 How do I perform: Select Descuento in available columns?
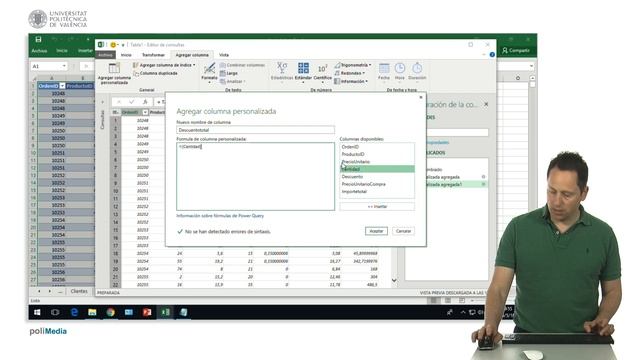coord(352,177)
